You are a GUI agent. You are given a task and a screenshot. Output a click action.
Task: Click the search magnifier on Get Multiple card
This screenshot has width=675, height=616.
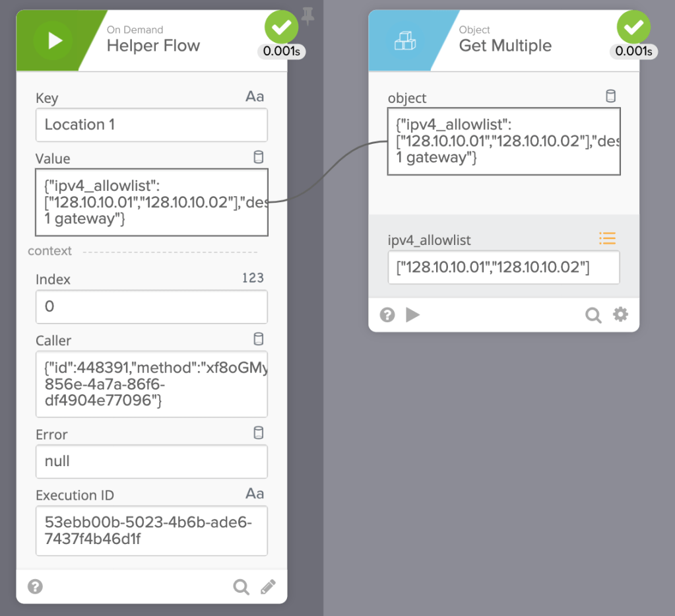(593, 315)
